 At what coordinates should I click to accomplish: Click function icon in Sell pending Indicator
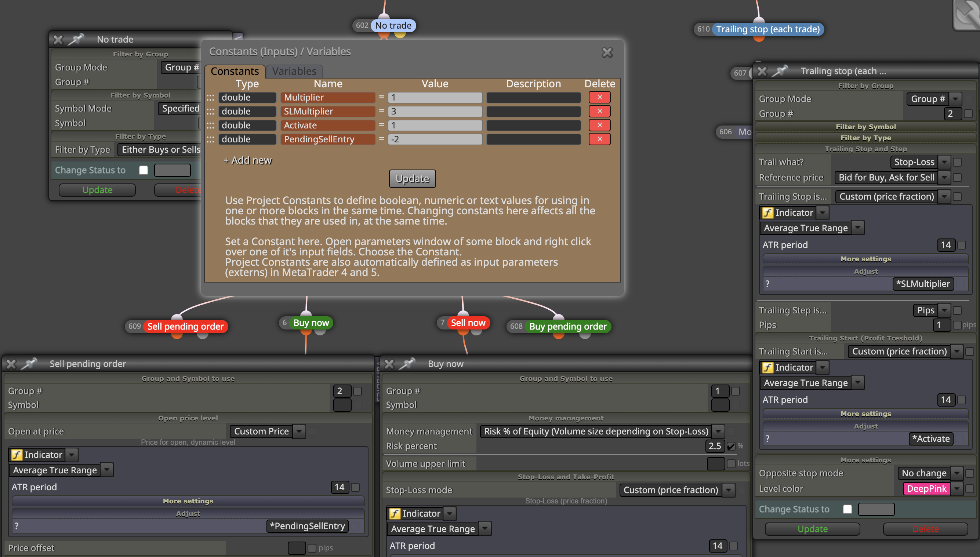pyautogui.click(x=17, y=455)
